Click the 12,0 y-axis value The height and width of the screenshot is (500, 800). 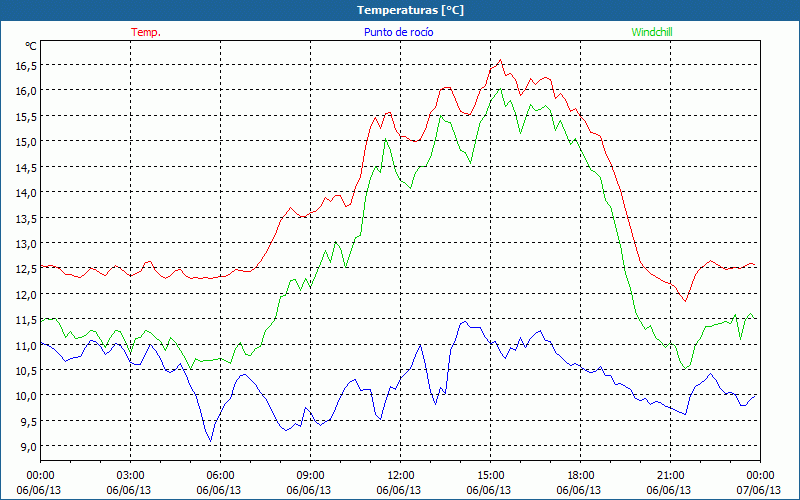pos(26,294)
